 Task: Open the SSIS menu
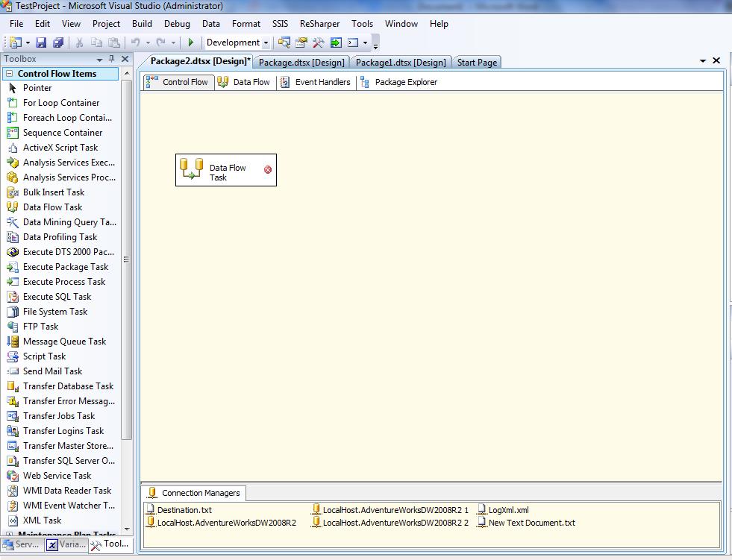point(280,24)
